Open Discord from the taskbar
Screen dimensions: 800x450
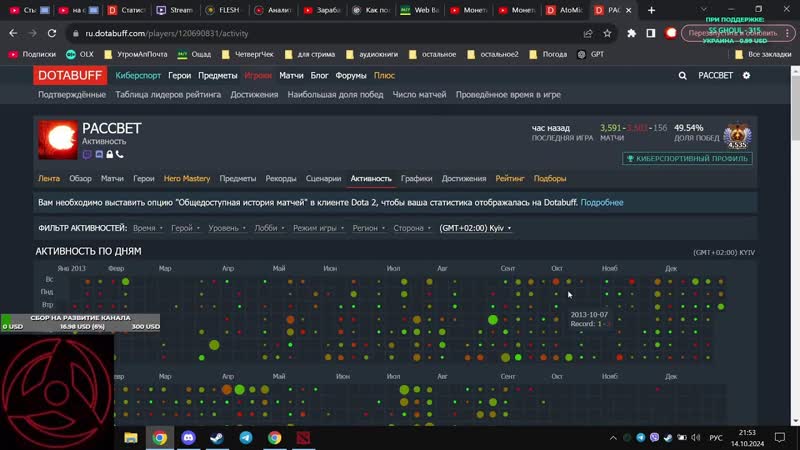188,438
